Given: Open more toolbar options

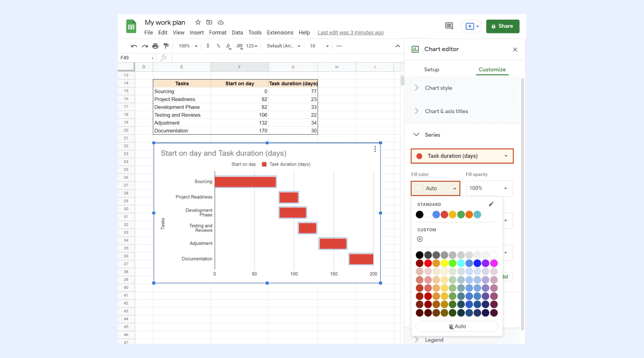Looking at the screenshot, I should [x=339, y=46].
